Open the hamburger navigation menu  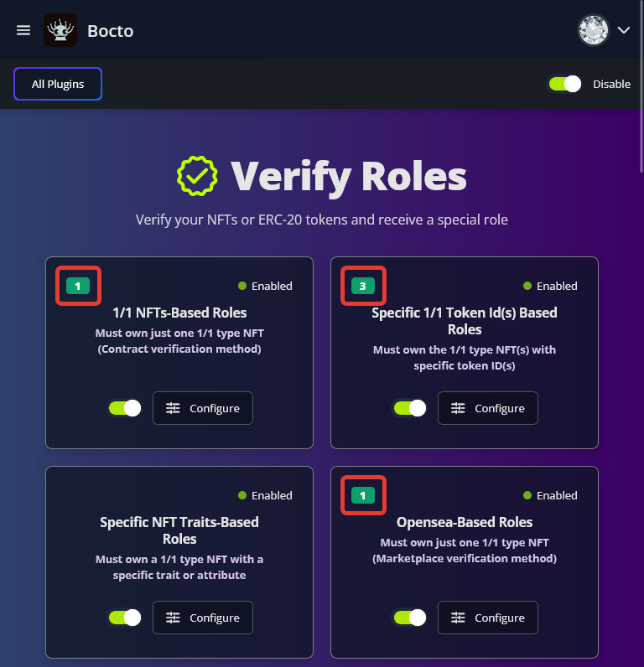coord(23,30)
